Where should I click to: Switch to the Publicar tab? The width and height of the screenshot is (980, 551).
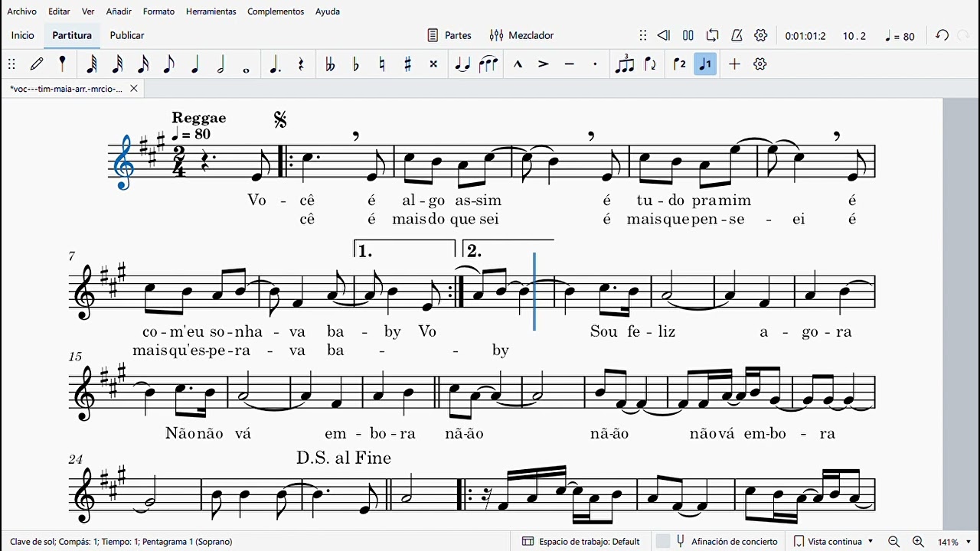pyautogui.click(x=127, y=35)
